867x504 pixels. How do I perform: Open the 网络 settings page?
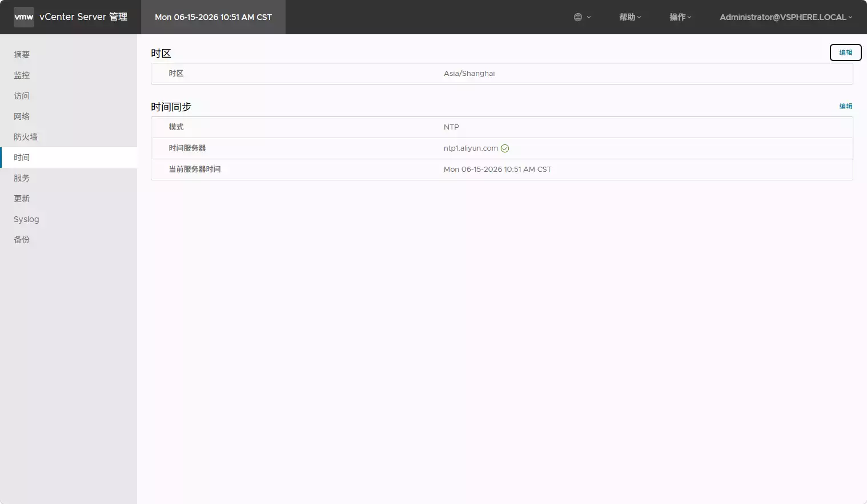[x=69, y=116]
